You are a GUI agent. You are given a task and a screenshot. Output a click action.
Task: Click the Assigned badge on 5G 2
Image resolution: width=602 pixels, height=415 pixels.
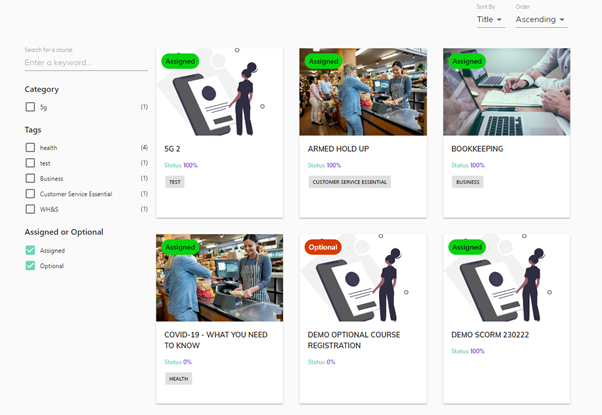(180, 61)
